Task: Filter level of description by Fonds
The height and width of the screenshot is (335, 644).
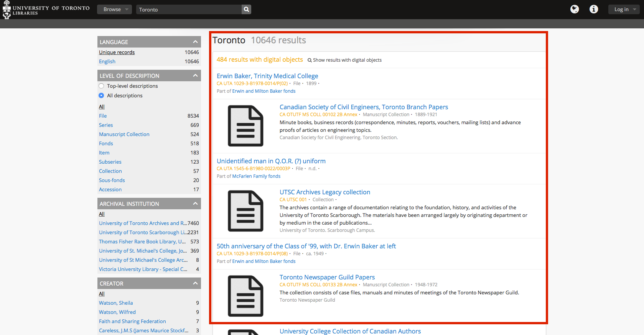Action: tap(106, 143)
